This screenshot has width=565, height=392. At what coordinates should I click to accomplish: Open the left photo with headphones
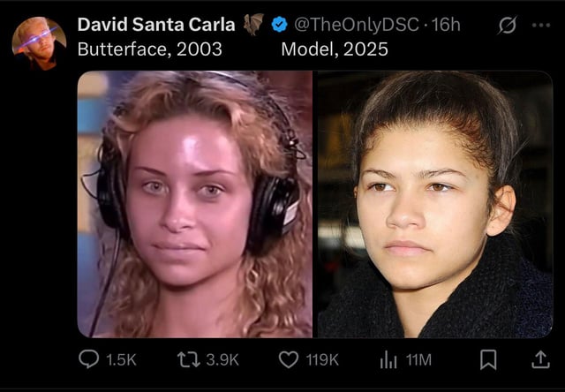pyautogui.click(x=195, y=204)
